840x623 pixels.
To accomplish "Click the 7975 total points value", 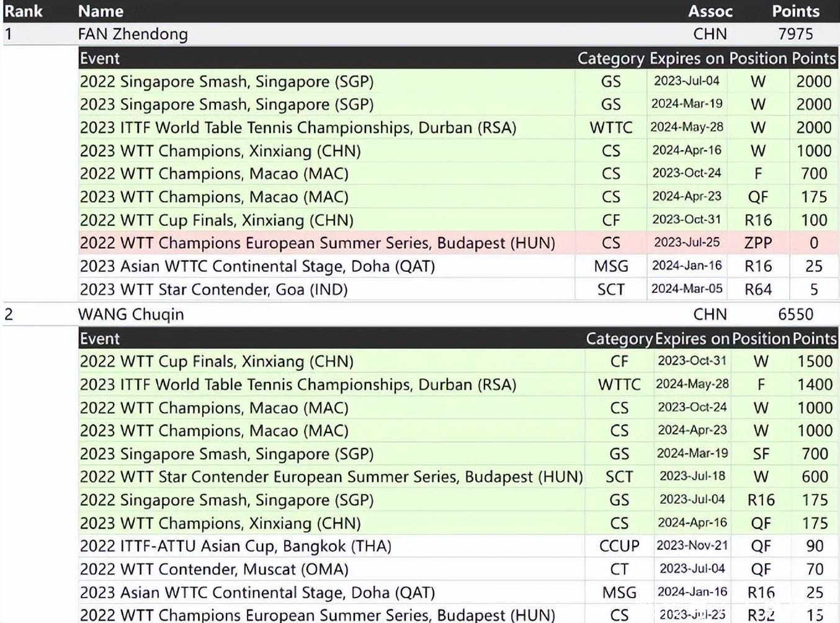I will 795,34.
